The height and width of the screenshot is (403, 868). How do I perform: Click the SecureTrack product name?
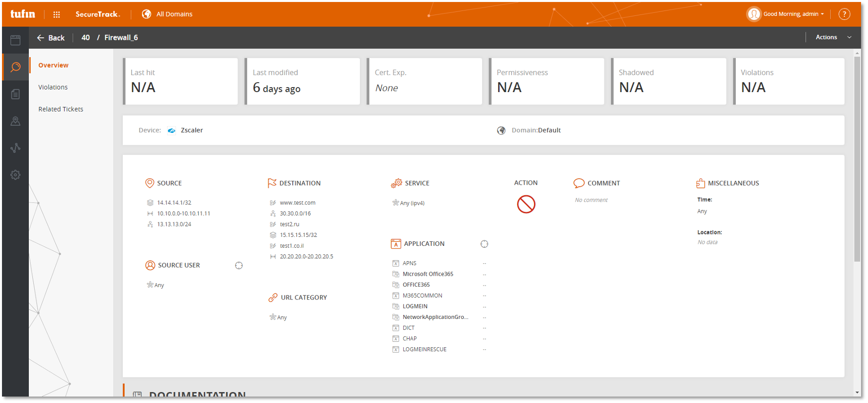(x=98, y=14)
